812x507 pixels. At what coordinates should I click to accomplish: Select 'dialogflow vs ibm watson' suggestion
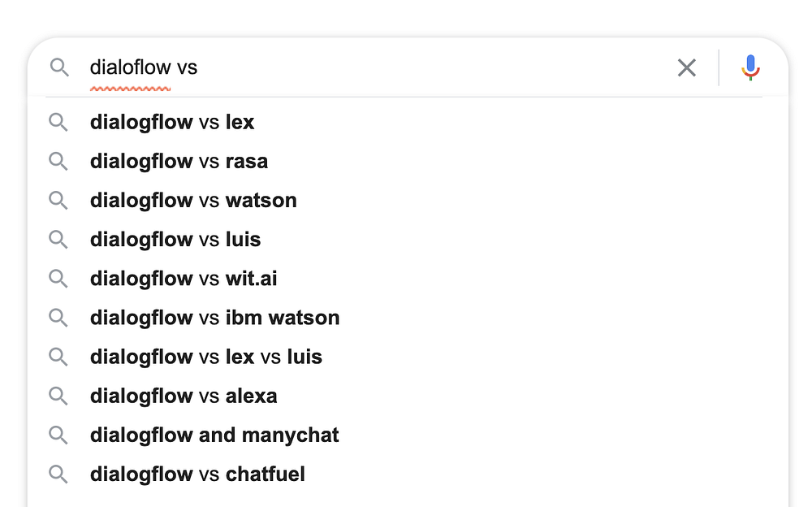[x=214, y=318]
